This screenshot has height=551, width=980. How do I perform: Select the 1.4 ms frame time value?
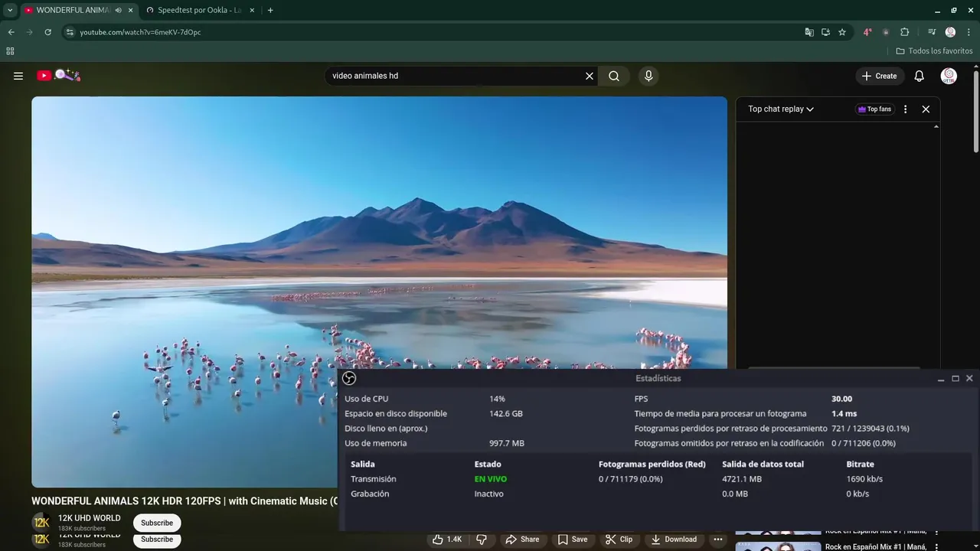tap(844, 413)
